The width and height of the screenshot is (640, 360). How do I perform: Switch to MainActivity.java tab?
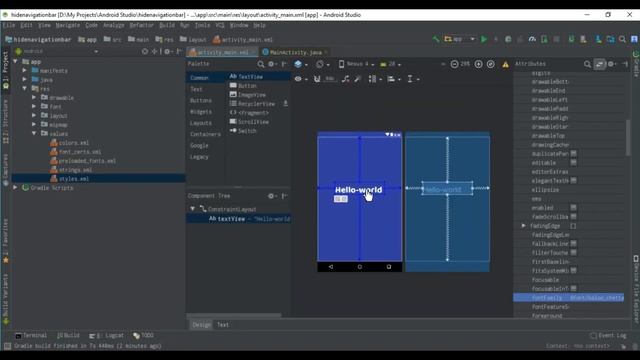tap(296, 52)
